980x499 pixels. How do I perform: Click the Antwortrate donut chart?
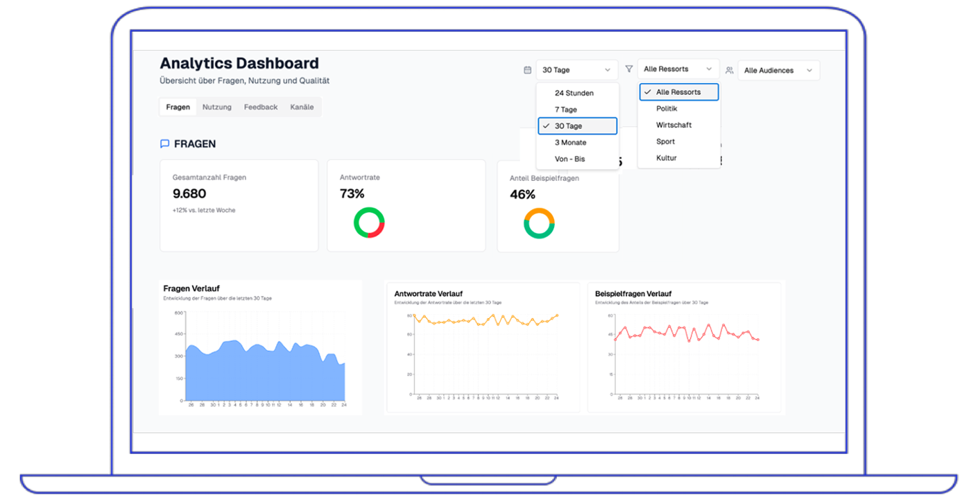coord(369,223)
